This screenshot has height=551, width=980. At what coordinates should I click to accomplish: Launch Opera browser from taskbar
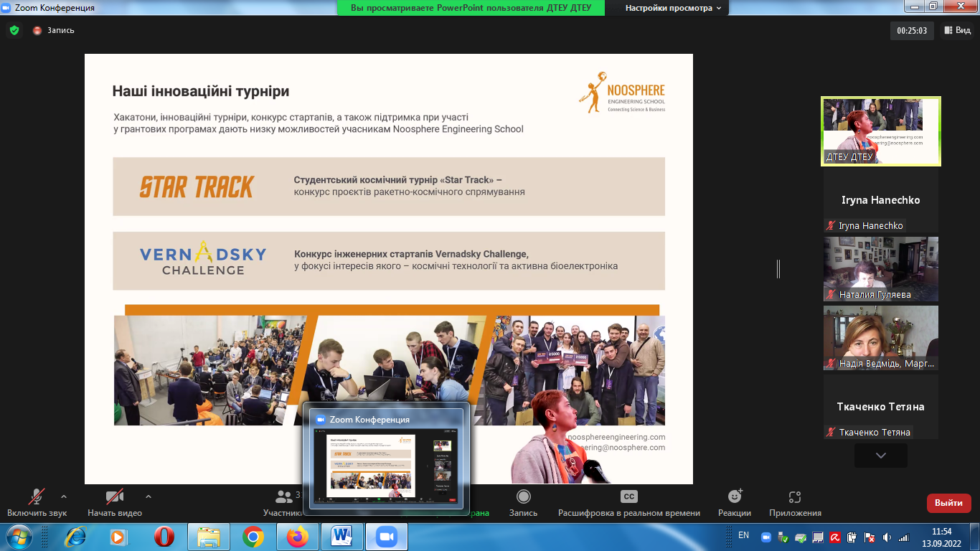click(164, 536)
